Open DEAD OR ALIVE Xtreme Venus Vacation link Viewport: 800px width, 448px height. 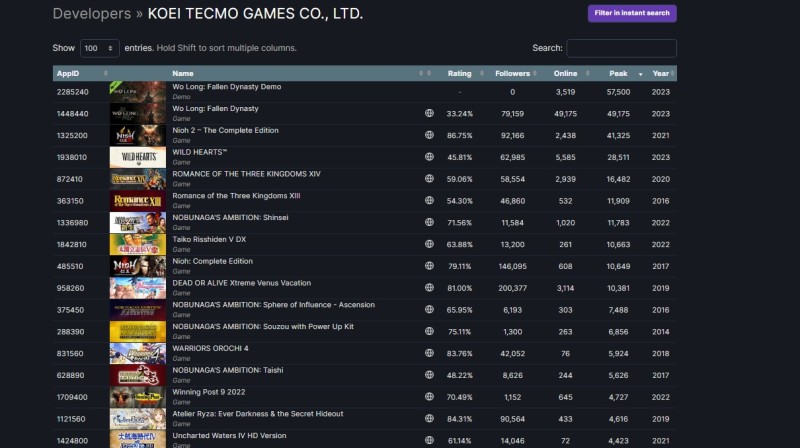[x=241, y=283]
